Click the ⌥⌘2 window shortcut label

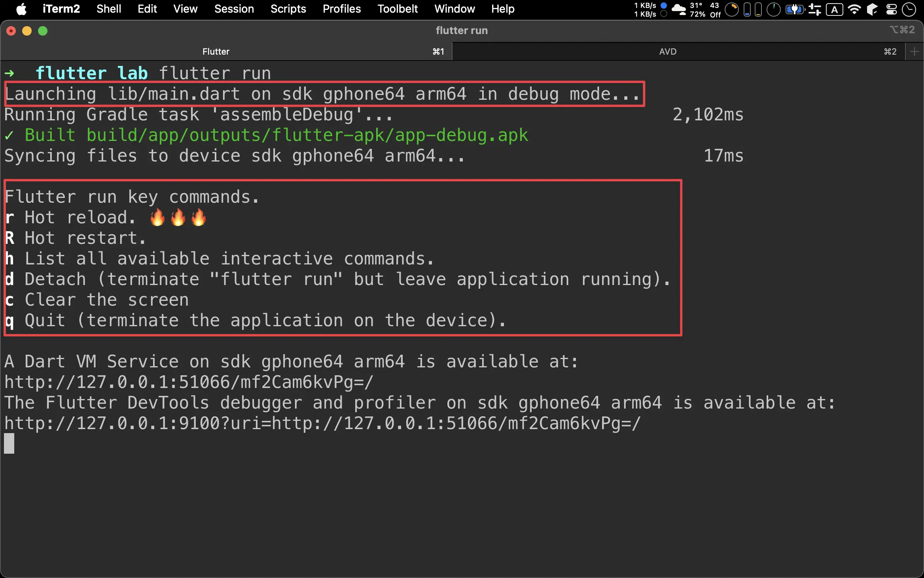pyautogui.click(x=902, y=30)
